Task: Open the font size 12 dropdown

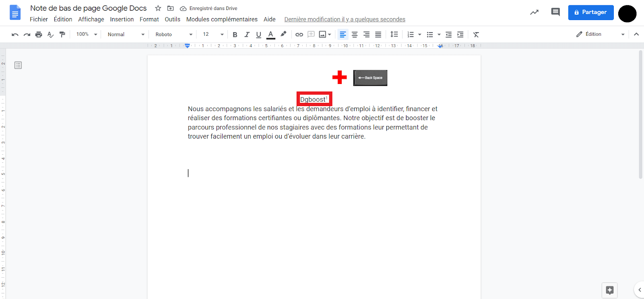Action: click(x=213, y=35)
